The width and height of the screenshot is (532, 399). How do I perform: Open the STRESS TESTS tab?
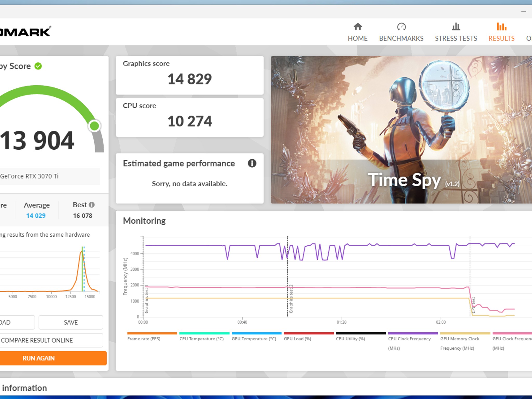point(456,38)
